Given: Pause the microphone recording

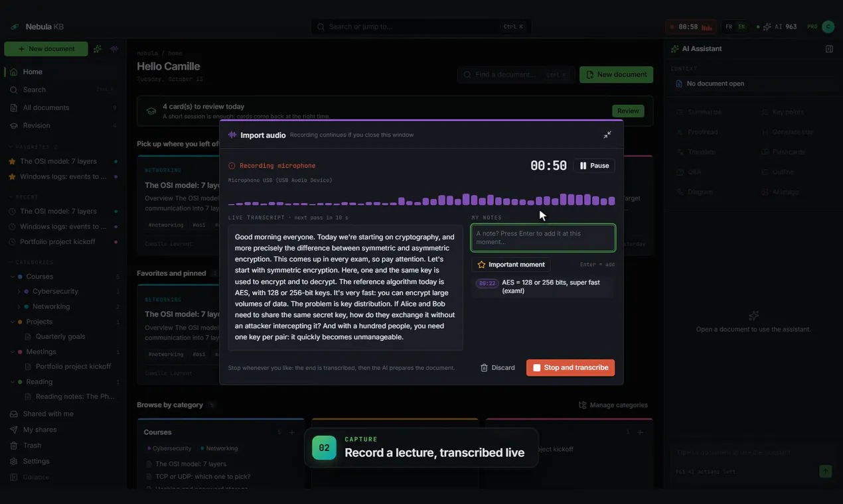Looking at the screenshot, I should [x=594, y=166].
